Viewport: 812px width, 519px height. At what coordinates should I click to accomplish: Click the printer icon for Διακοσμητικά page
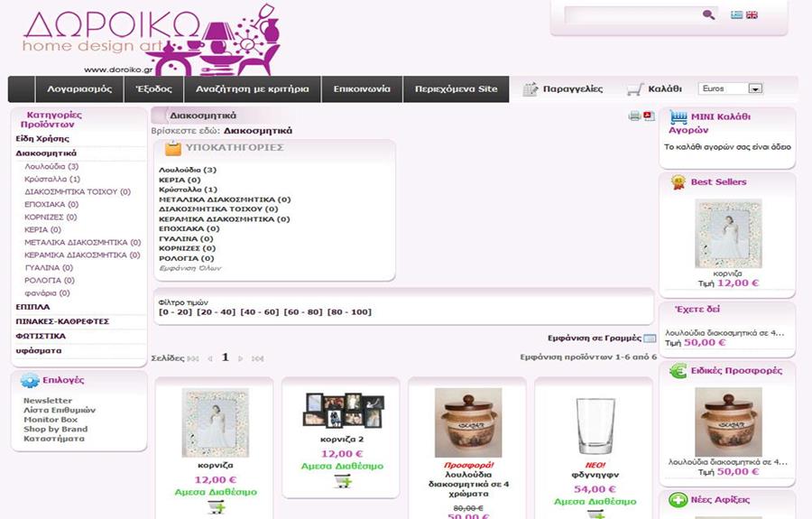point(634,116)
